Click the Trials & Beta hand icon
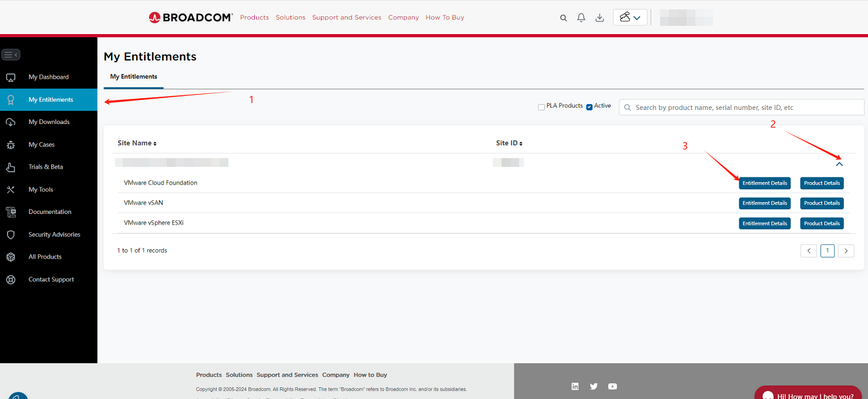This screenshot has height=399, width=868. click(x=11, y=167)
